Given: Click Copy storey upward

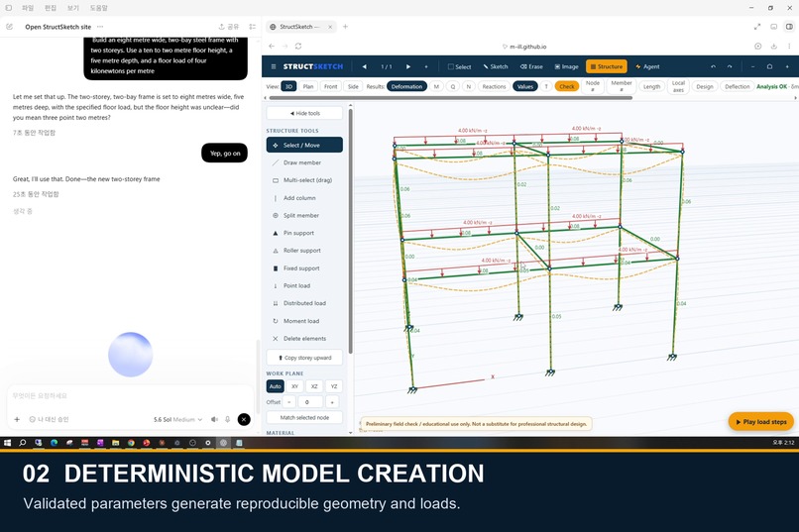Looking at the screenshot, I should (304, 358).
